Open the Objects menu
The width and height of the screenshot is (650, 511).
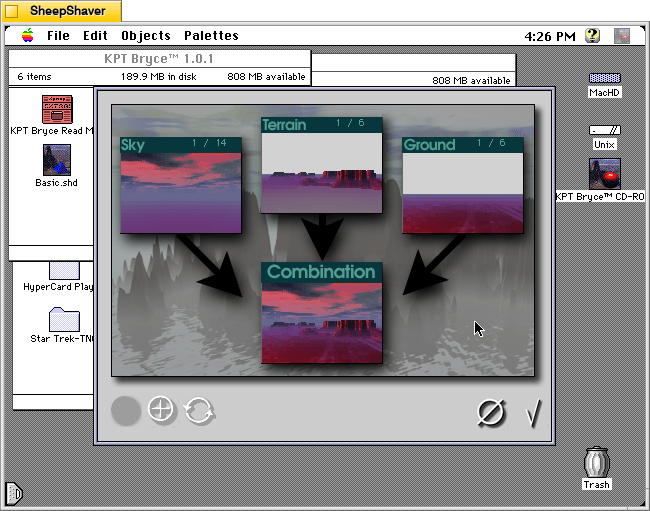tap(146, 36)
